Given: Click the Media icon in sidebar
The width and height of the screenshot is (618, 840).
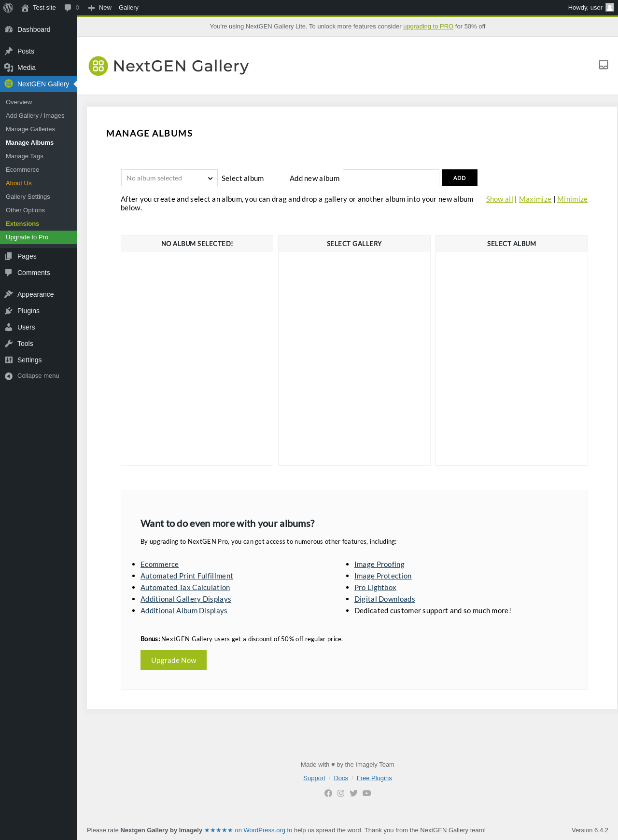Looking at the screenshot, I should pos(9,68).
